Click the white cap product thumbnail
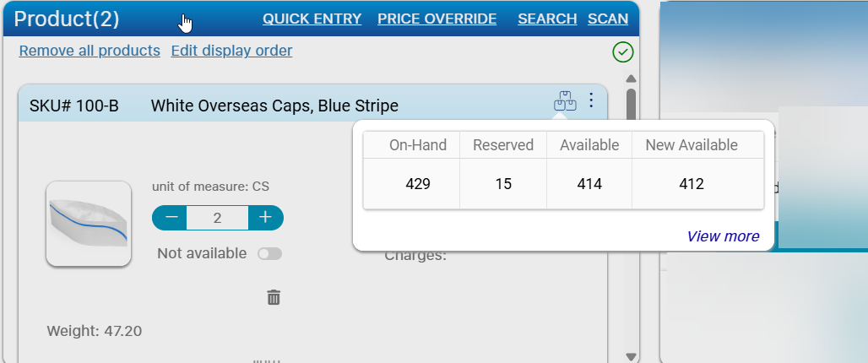The image size is (868, 363). 89,224
